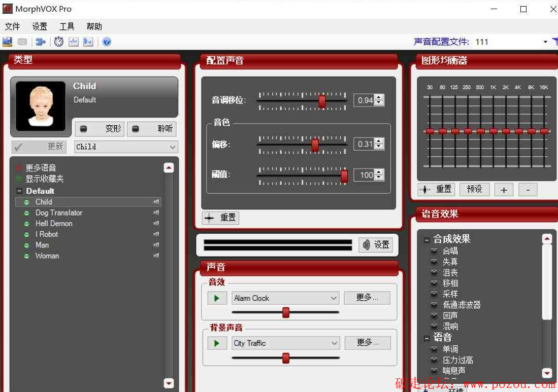Screen dimensions: 558x392
Task: Click the equalizer plus button
Action: click(504, 190)
